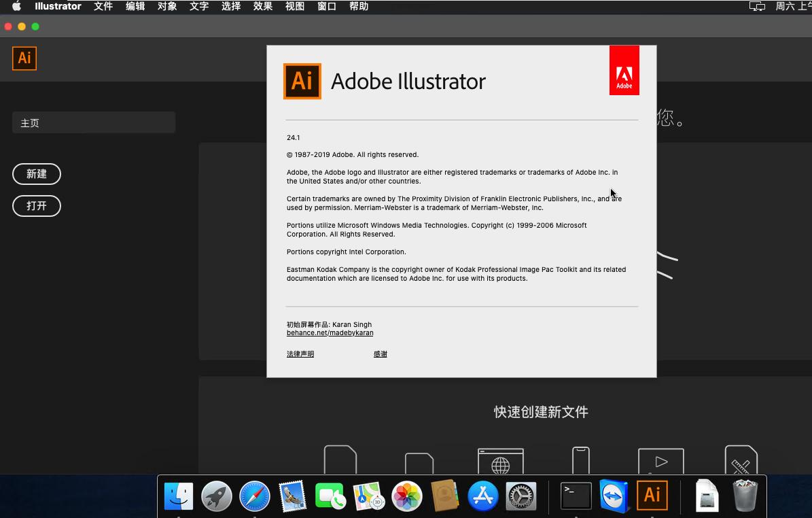Click the 'Portions copyright Intel Corporation.' line
This screenshot has height=518, width=812.
pos(347,252)
